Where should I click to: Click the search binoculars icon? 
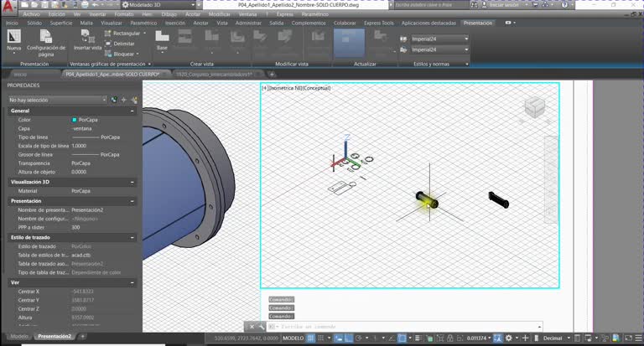(474, 5)
